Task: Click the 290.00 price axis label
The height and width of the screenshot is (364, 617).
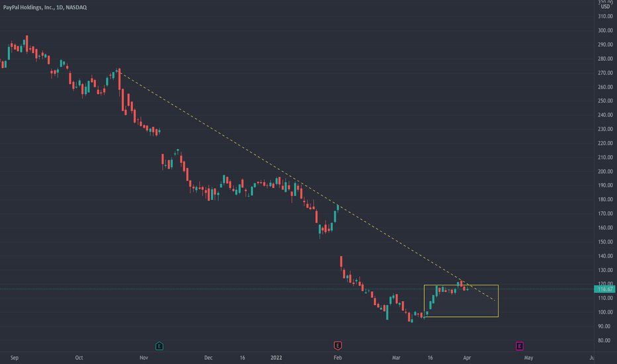Action: pos(605,44)
